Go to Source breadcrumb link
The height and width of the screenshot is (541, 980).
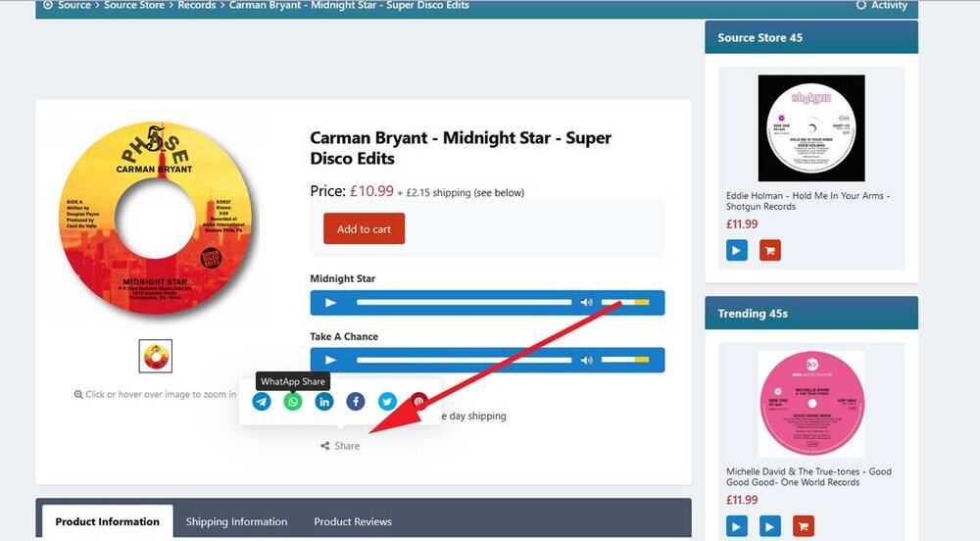(74, 5)
